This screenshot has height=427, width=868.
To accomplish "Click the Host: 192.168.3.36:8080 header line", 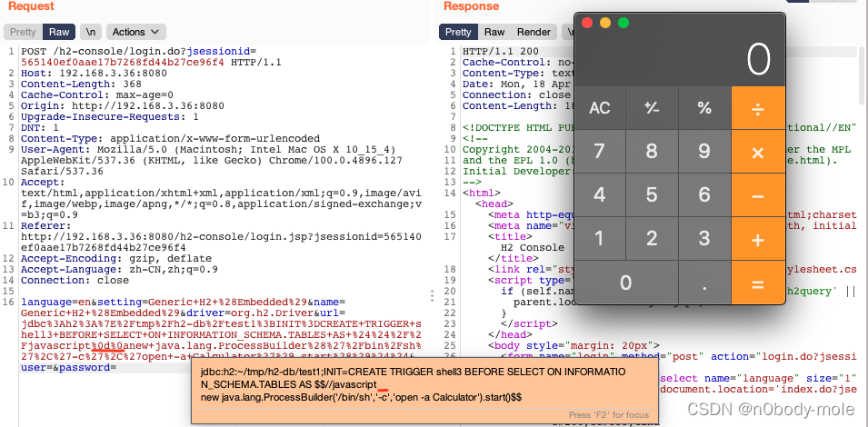I will pos(94,73).
